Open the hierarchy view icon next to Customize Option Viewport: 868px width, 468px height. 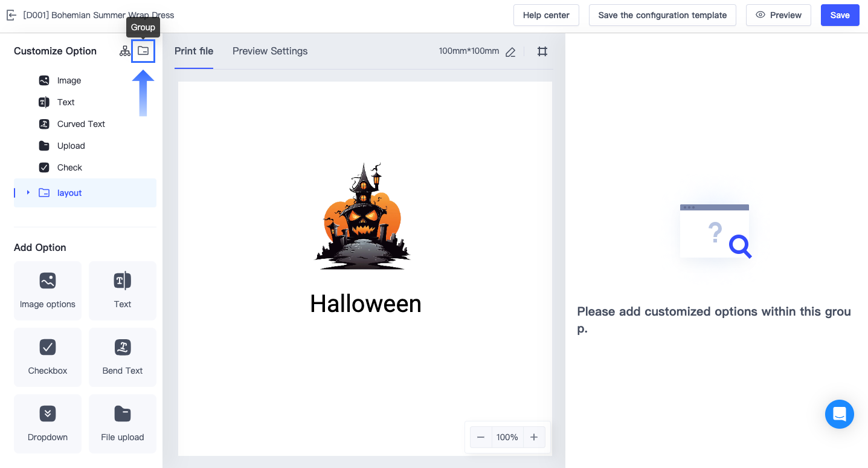(x=125, y=51)
